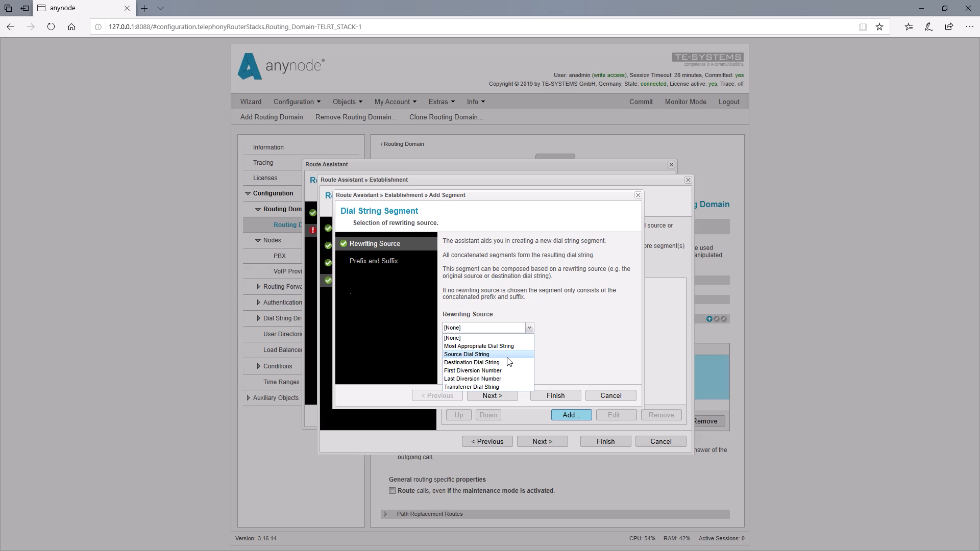Click Next in Establishment dialog

click(x=543, y=442)
